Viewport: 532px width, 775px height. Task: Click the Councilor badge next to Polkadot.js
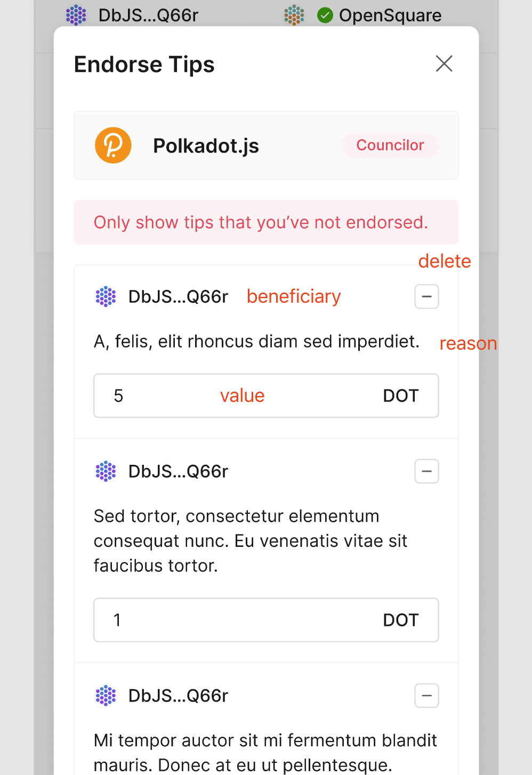(390, 145)
